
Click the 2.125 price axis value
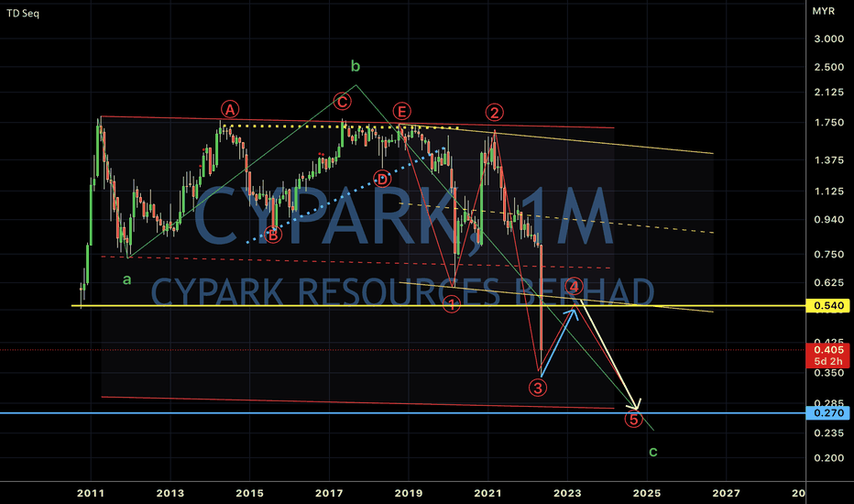pyautogui.click(x=829, y=92)
